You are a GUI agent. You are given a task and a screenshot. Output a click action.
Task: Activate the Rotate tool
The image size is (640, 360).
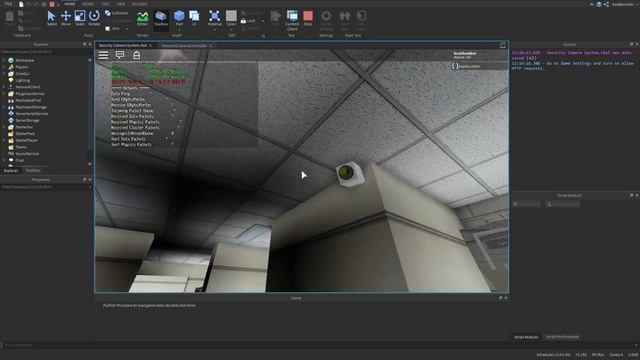[94, 18]
